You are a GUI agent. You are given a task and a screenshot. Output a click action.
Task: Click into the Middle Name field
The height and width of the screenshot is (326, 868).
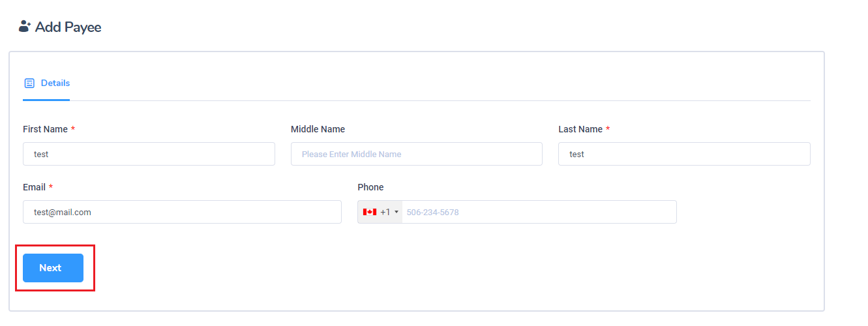[416, 154]
